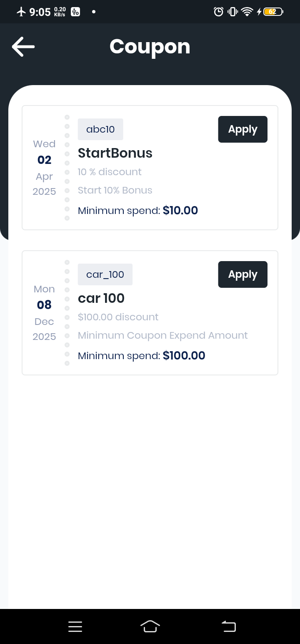This screenshot has height=644, width=300.
Task: Tap the battery indicator icon
Action: tap(273, 12)
